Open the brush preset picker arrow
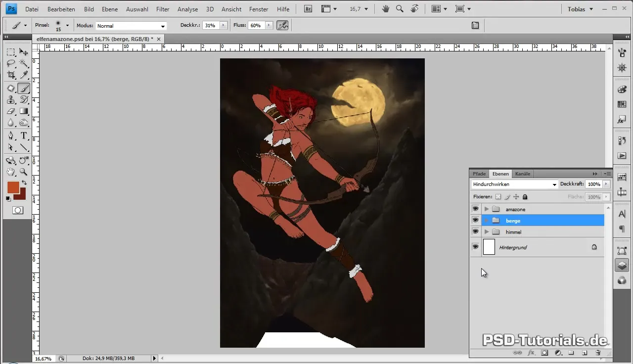This screenshot has width=633, height=364. click(x=67, y=25)
